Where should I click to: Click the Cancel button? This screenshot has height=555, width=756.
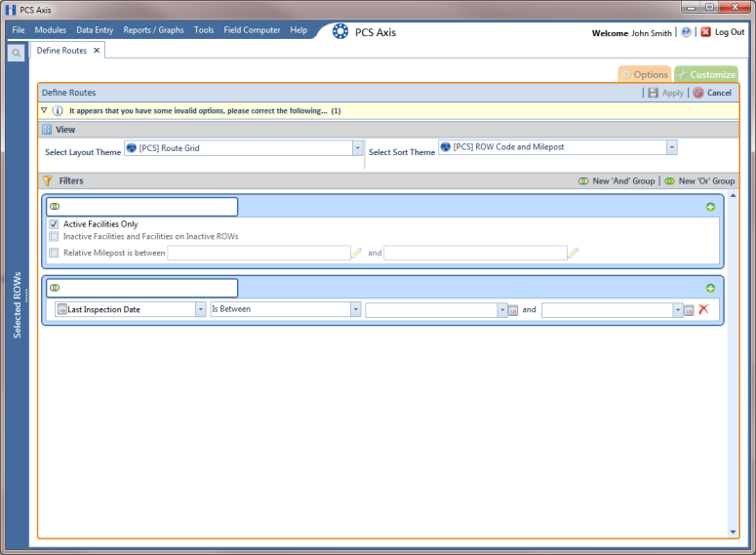tap(712, 93)
